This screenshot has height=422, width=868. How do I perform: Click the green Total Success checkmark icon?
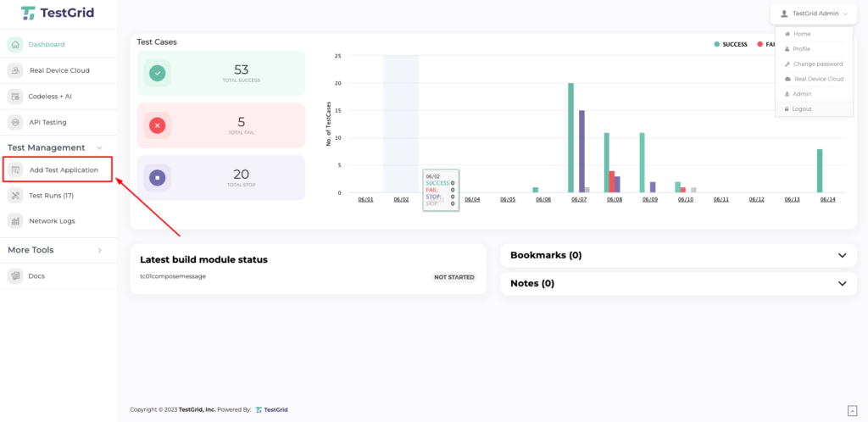157,73
